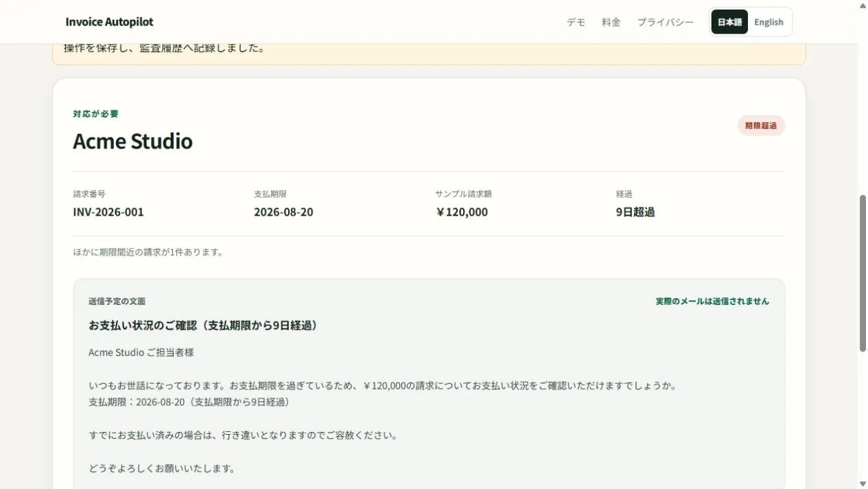
Task: Click the scrollbar up arrow
Action: coord(863,5)
